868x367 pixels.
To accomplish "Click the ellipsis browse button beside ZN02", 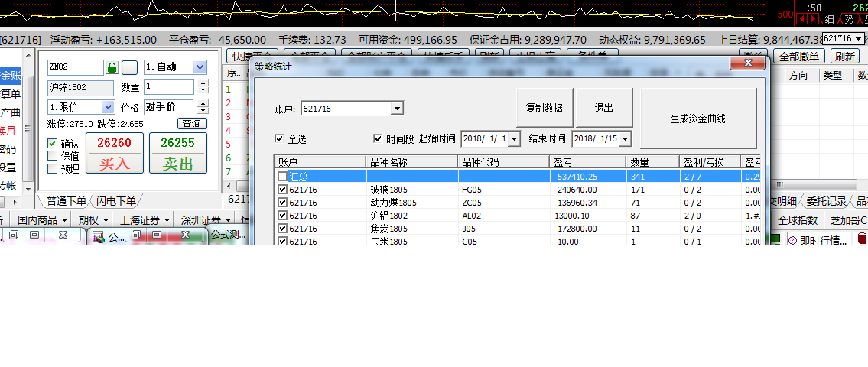I will pos(129,68).
